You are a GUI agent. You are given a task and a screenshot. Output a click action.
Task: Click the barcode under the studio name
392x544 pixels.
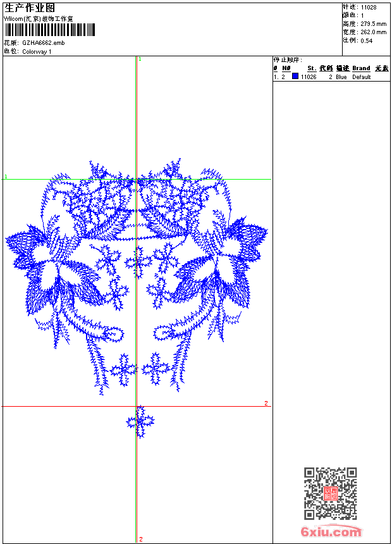click(50, 30)
